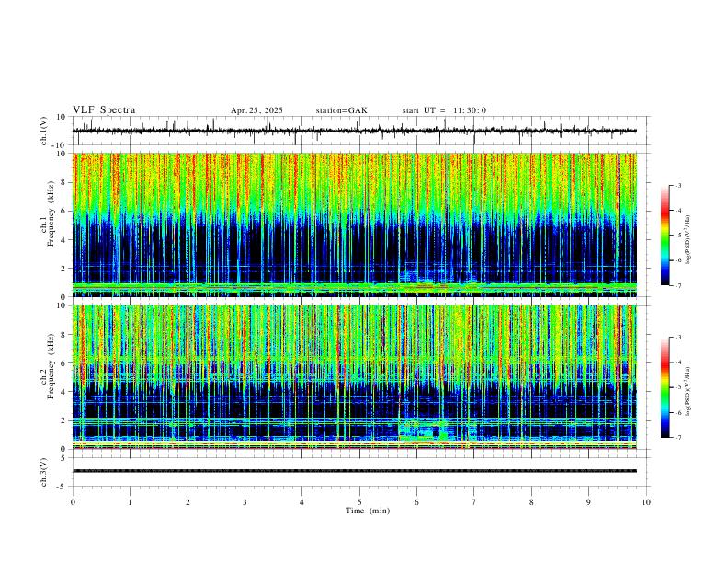The height and width of the screenshot is (563, 728).
Task: Click time axis tick label "8"
Action: coord(531,502)
